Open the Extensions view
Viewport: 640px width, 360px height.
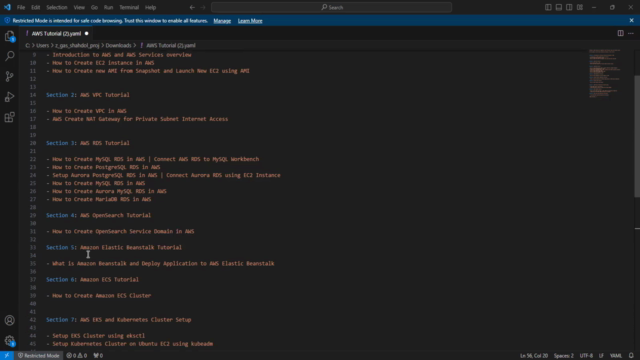[9, 117]
